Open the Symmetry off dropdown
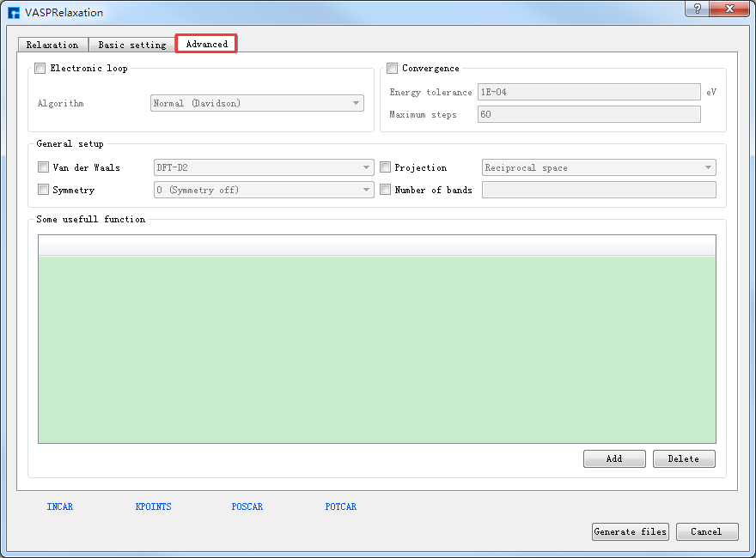 tap(263, 191)
